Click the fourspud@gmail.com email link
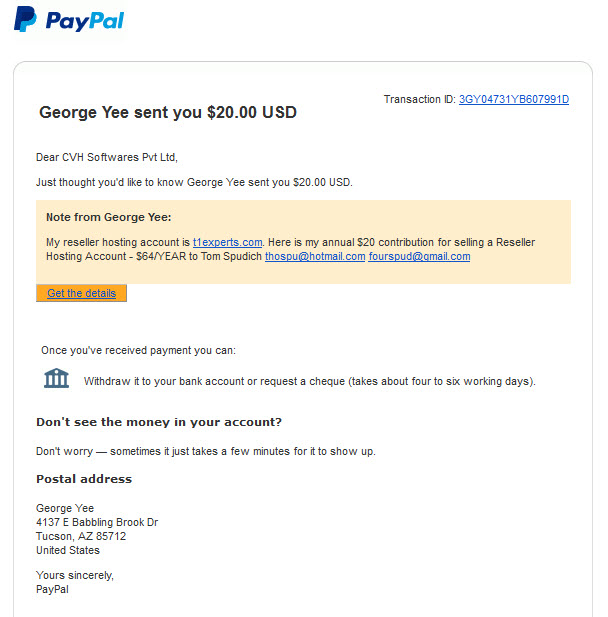 tap(419, 256)
